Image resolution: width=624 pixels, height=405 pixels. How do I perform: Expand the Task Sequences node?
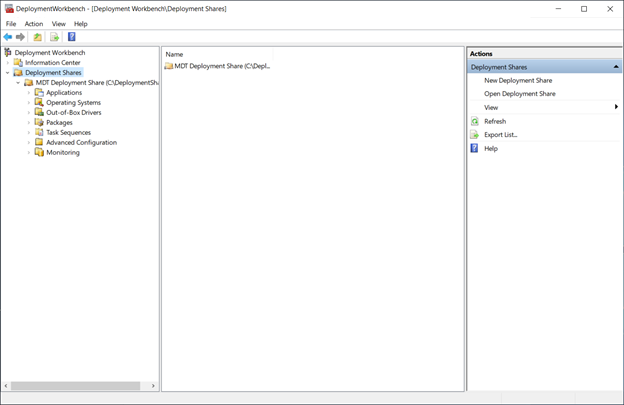point(29,132)
